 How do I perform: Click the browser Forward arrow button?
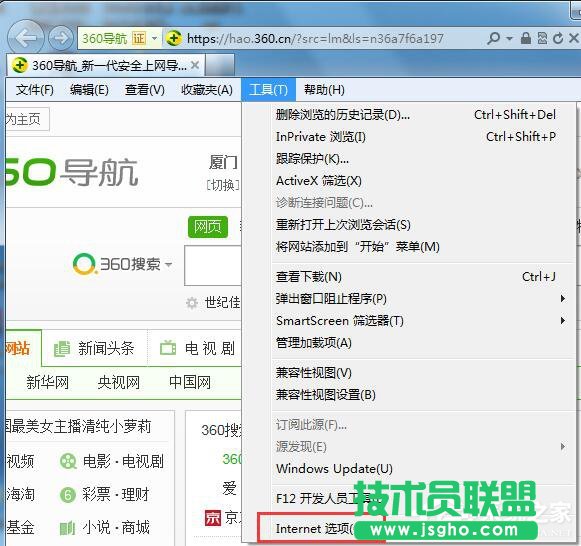coord(61,38)
